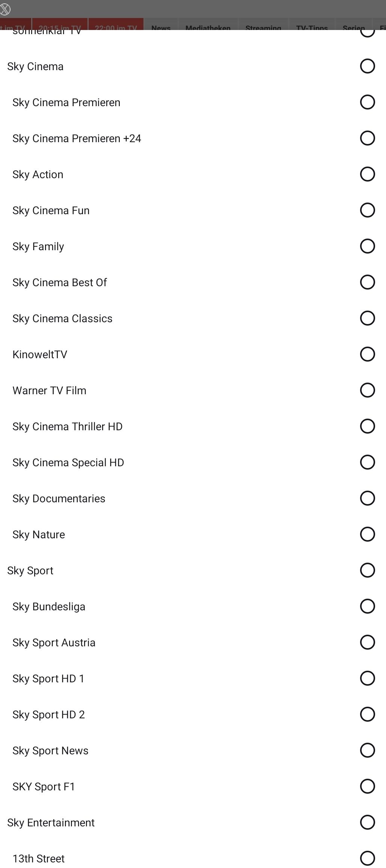Select the Sky Sport group

coord(367,570)
